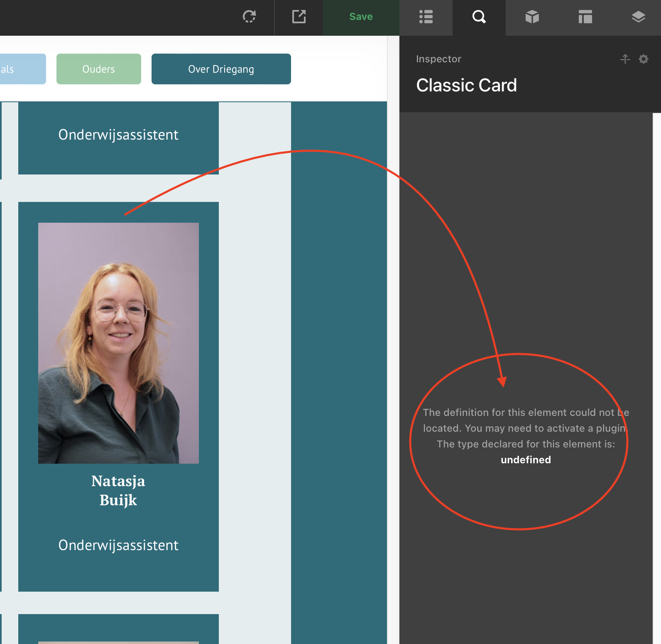Click the green Ouders button
661x644 pixels.
tap(98, 69)
